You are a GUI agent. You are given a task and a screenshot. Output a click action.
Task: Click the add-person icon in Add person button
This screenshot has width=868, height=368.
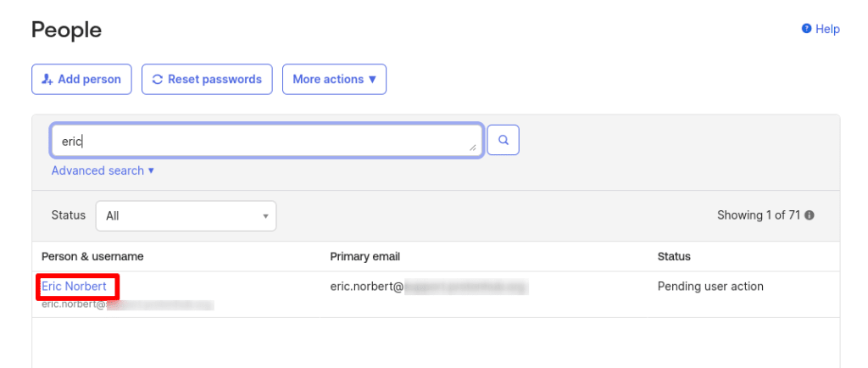click(47, 79)
